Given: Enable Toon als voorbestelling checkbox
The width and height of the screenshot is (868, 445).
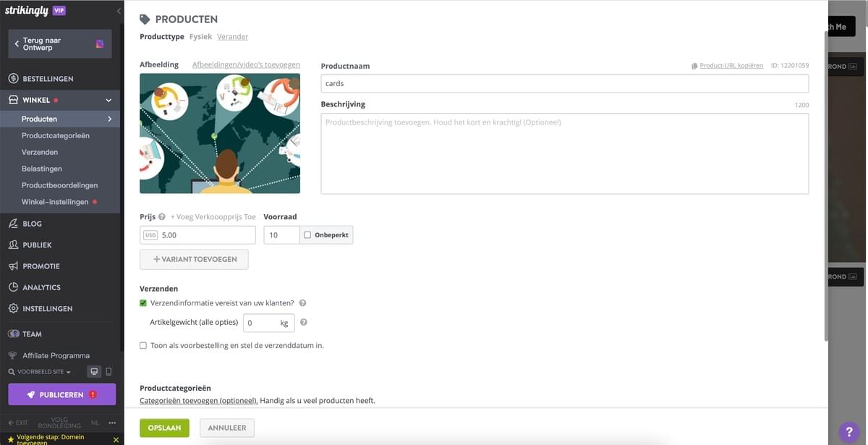Looking at the screenshot, I should [x=143, y=346].
